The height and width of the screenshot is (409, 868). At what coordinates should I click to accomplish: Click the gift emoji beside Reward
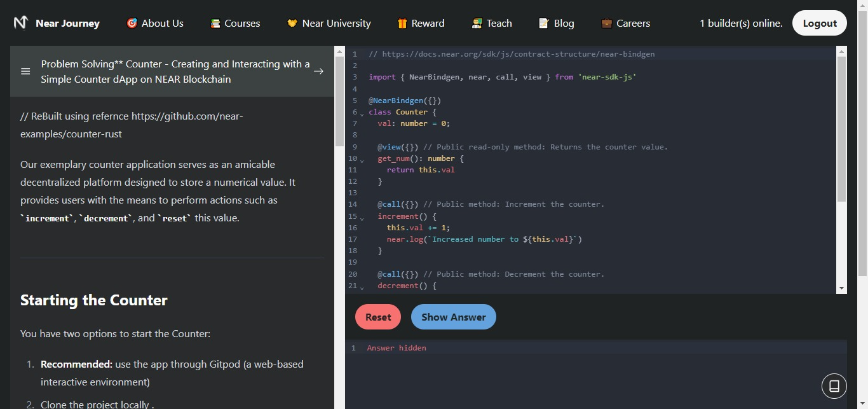pos(402,24)
